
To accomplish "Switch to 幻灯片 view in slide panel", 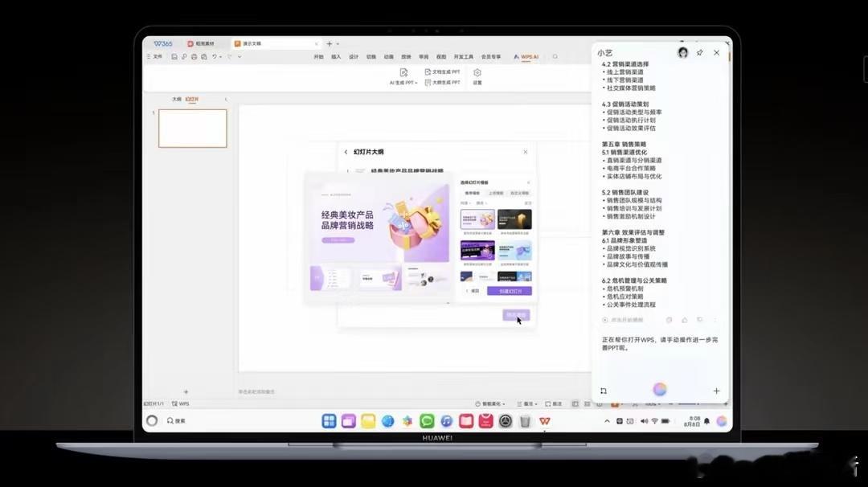I will click(191, 99).
